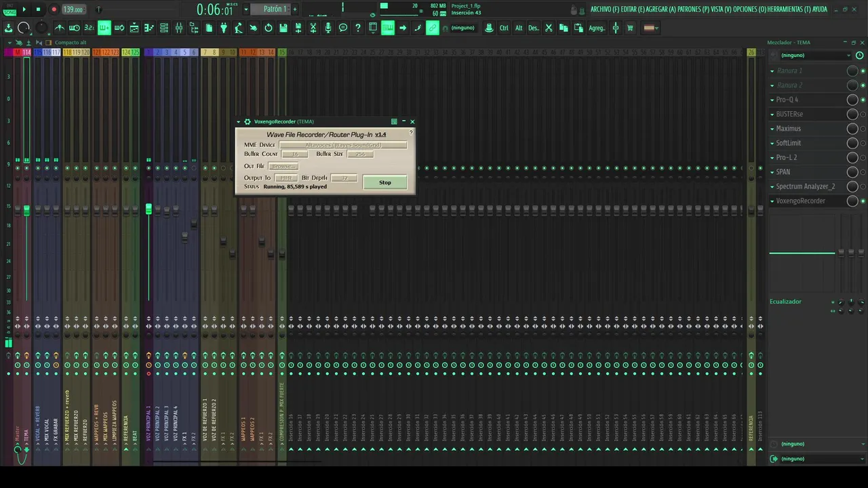Open the AGREGAR menu
This screenshot has height=488, width=868.
tap(661, 9)
